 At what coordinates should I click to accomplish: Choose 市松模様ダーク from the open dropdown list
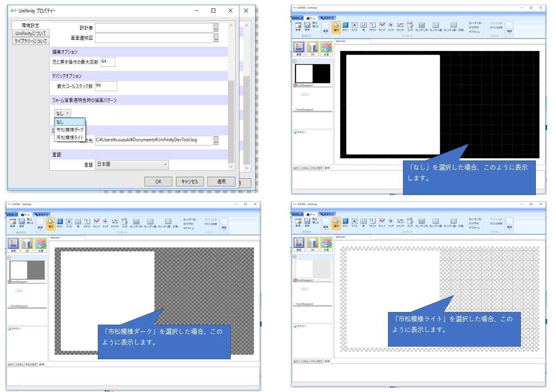pos(70,130)
